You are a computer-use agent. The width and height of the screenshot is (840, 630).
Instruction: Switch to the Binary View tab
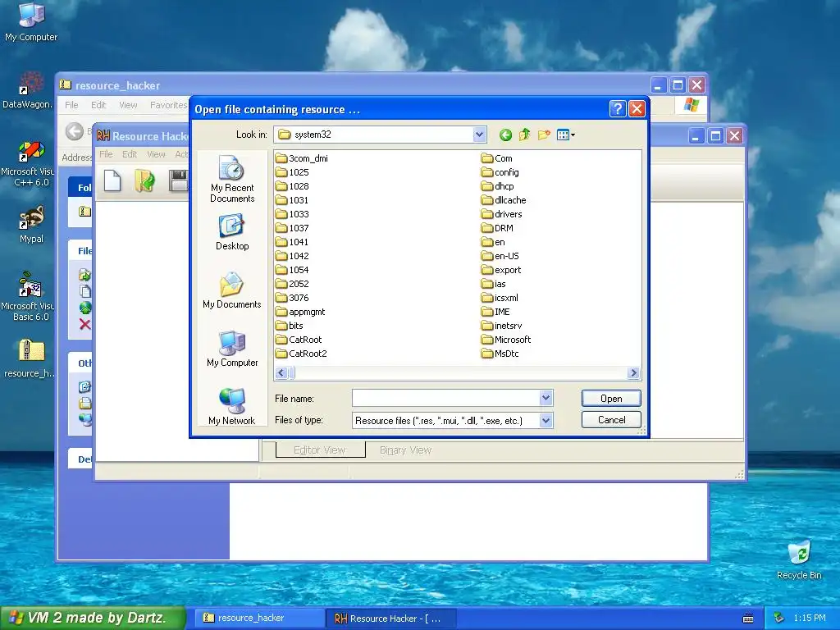point(405,450)
